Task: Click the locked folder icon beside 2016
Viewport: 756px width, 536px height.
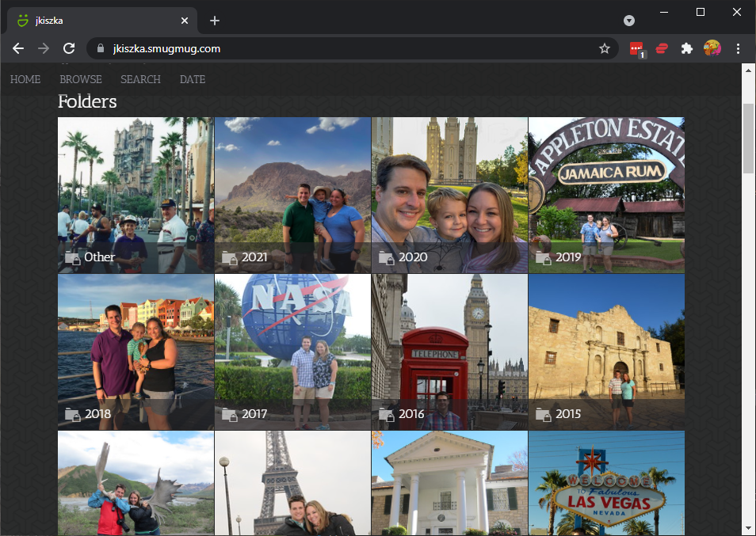Action: 387,415
